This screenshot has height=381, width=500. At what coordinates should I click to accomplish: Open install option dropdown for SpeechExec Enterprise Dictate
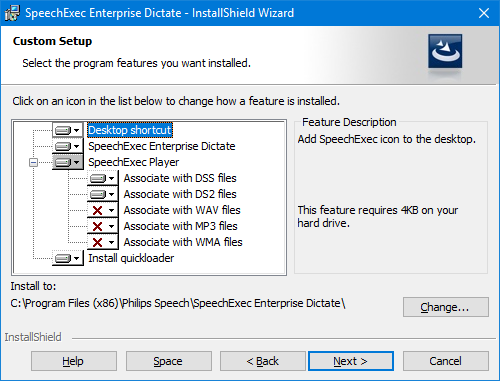click(x=68, y=146)
